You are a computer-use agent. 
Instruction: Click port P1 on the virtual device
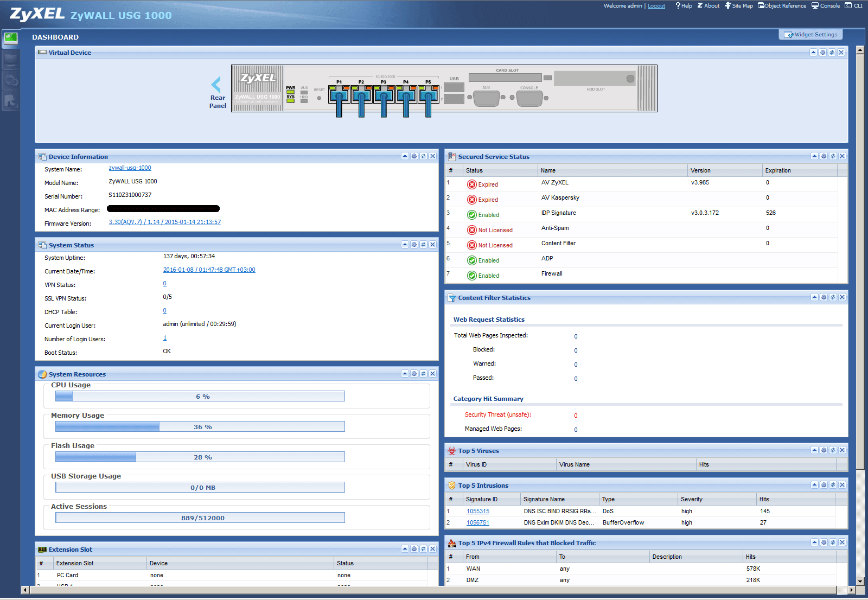coord(339,97)
